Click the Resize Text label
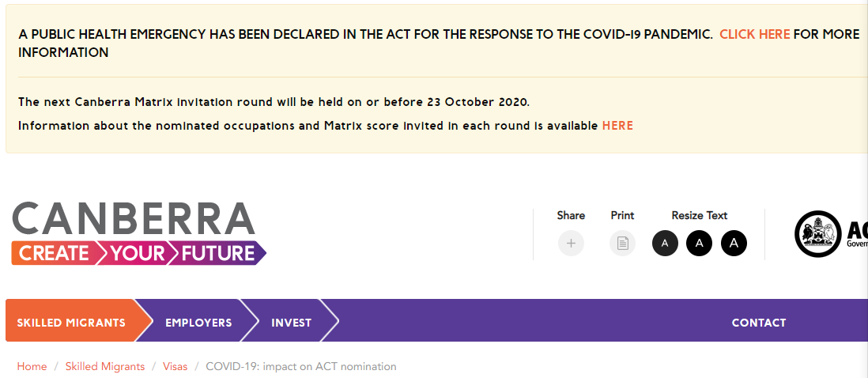 click(699, 215)
